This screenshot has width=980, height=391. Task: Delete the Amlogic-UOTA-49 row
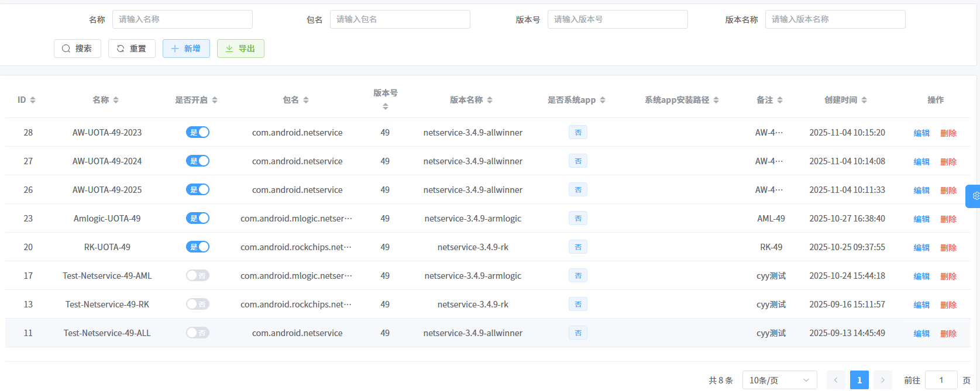(948, 219)
